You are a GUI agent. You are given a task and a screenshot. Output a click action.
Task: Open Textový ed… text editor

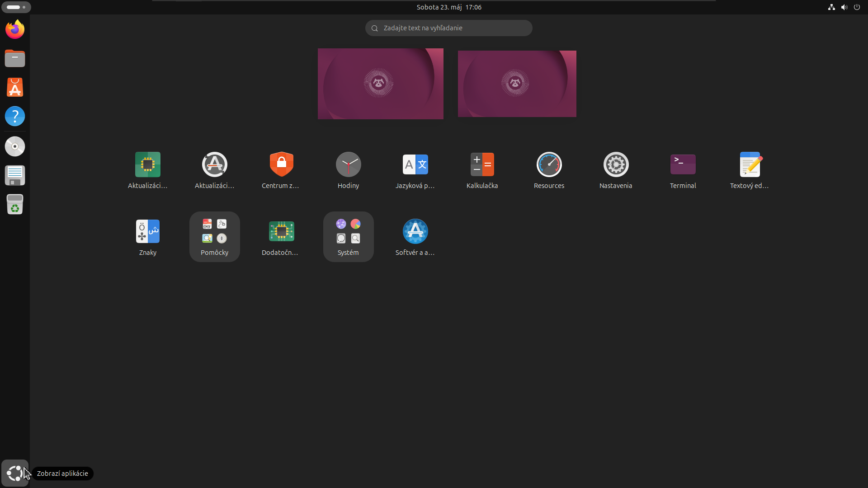[x=750, y=170]
